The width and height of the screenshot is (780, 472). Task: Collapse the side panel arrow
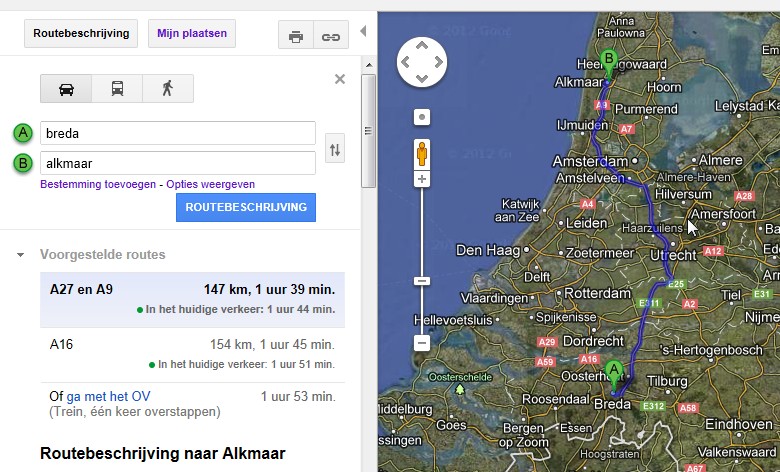[363, 32]
